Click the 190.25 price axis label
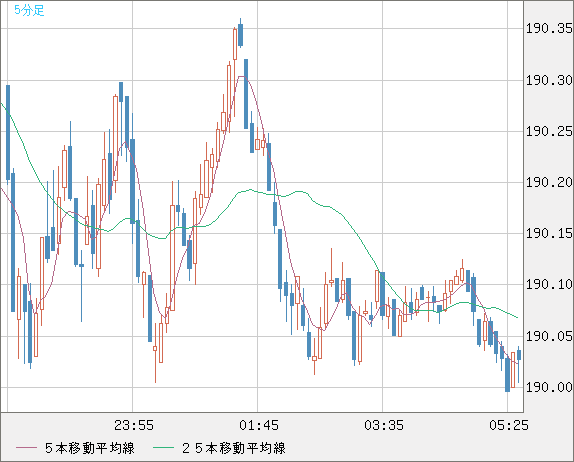This screenshot has width=574, height=462. pyautogui.click(x=549, y=131)
